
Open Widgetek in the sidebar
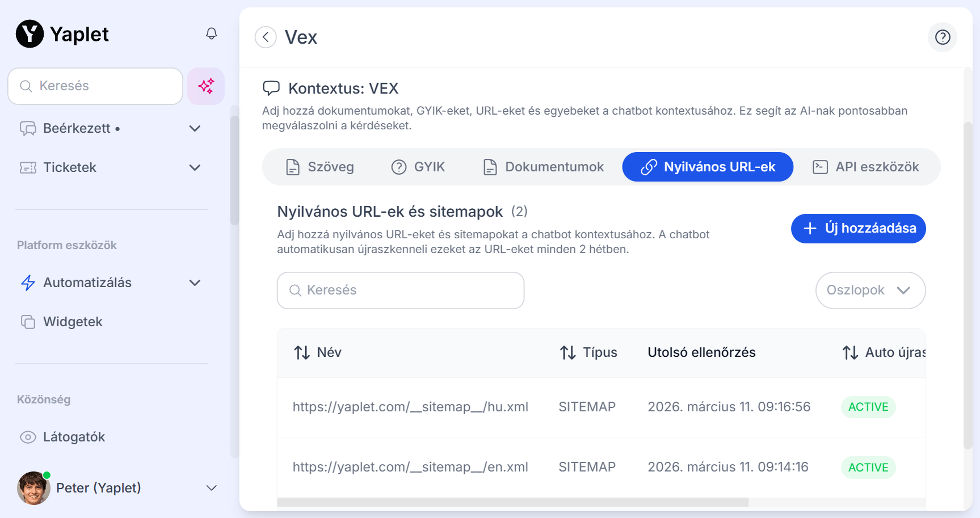click(x=73, y=322)
